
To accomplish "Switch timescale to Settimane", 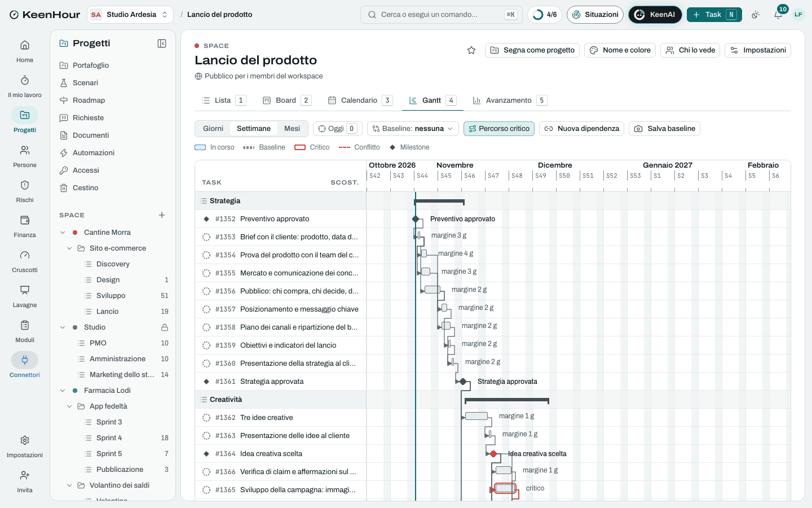I will (254, 129).
